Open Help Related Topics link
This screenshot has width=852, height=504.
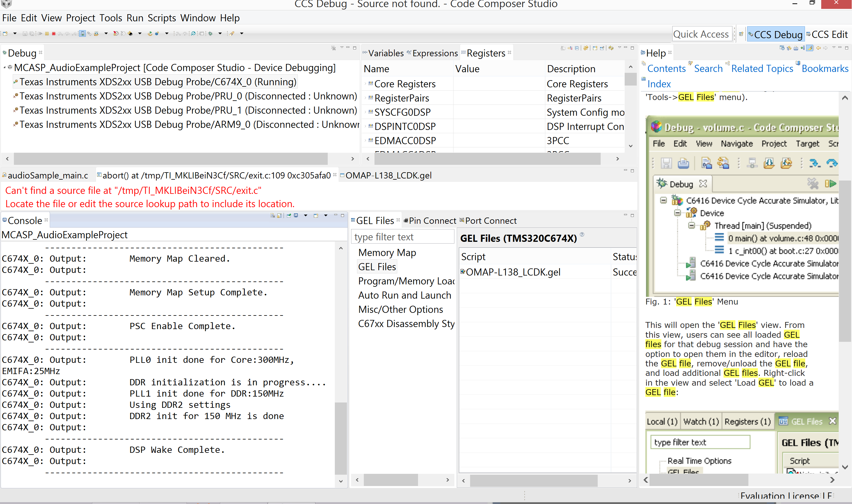pos(762,69)
